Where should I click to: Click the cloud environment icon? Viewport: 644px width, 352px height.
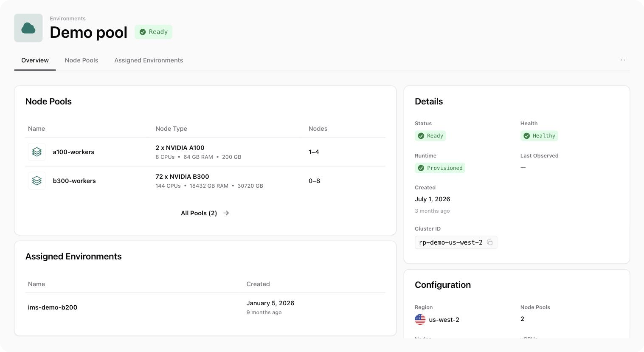28,28
